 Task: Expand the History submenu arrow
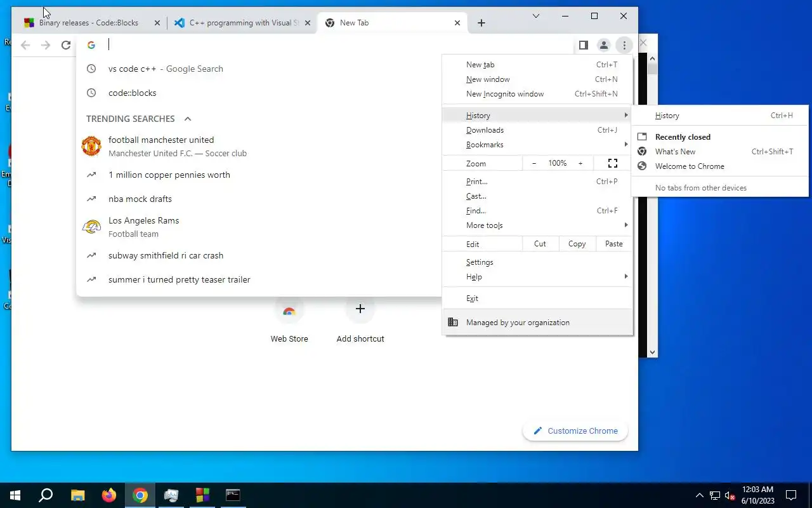pyautogui.click(x=626, y=115)
